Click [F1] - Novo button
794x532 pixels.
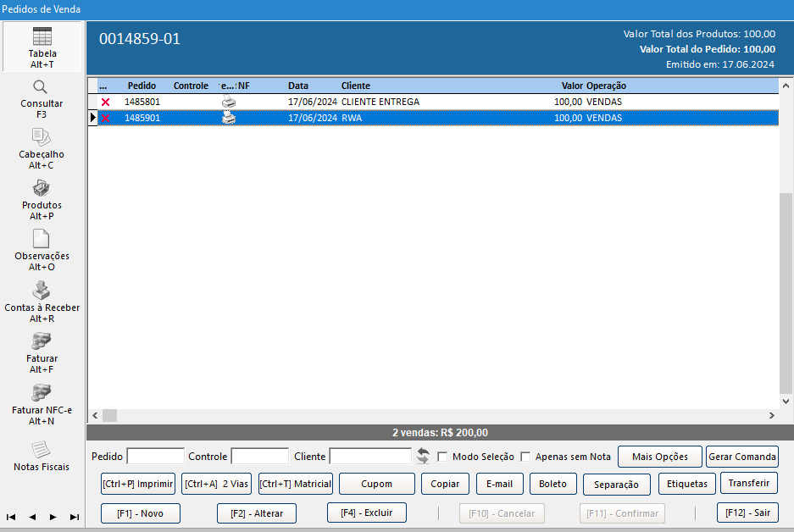coord(141,513)
